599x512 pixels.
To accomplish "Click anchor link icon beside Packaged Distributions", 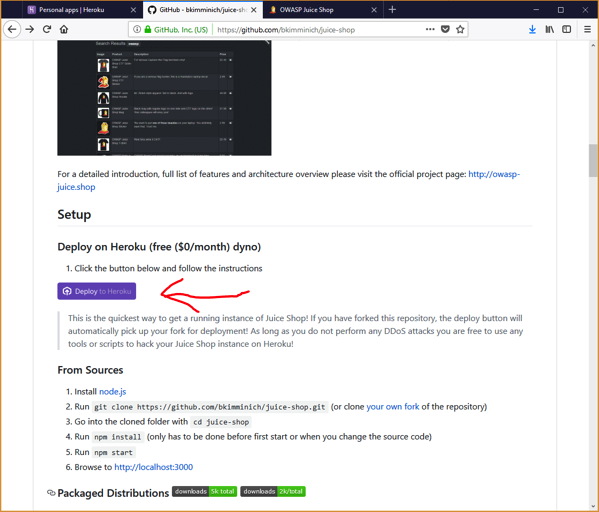I will coord(51,493).
